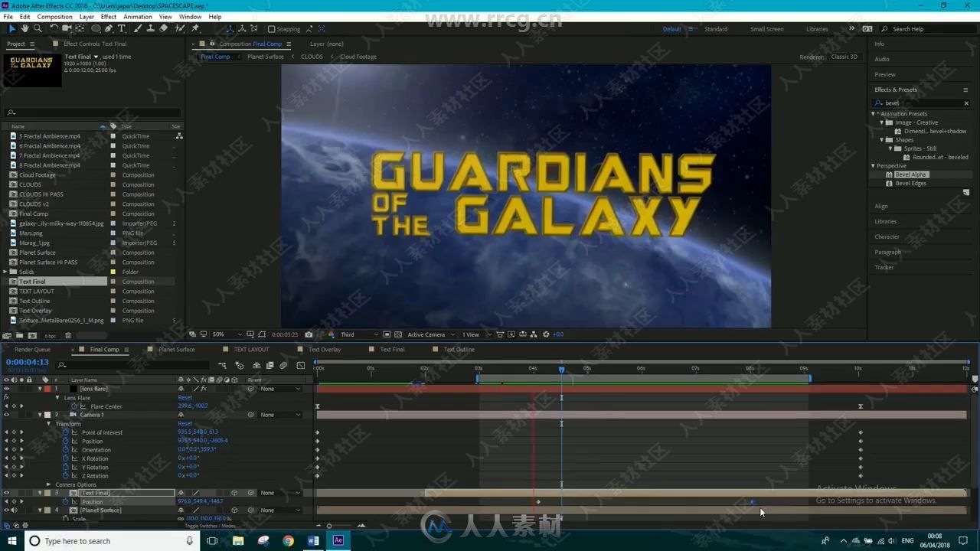Open the Composition menu
This screenshot has width=980, height=551.
point(54,16)
